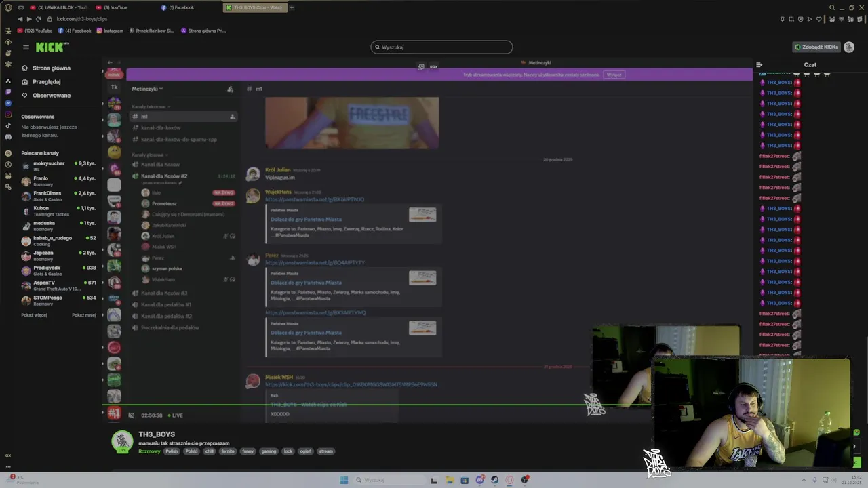The image size is (868, 488).
Task: Go to Strona główna
Action: pyautogui.click(x=46, y=68)
